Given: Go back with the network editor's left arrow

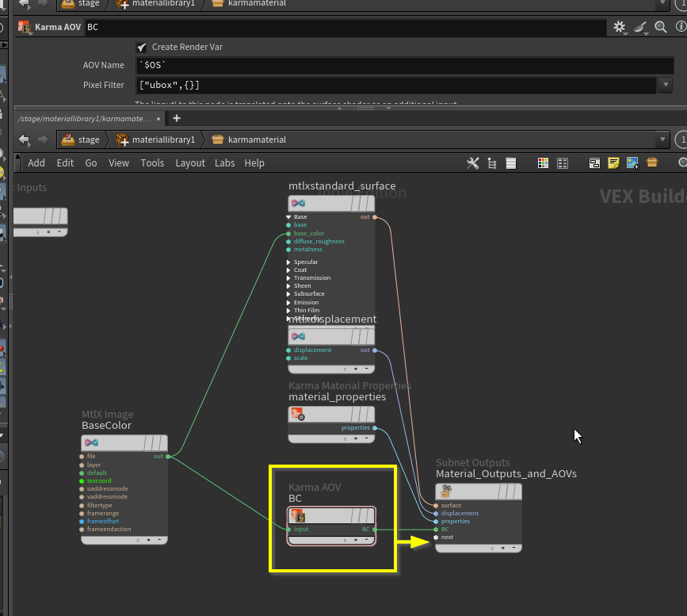Looking at the screenshot, I should [x=25, y=140].
